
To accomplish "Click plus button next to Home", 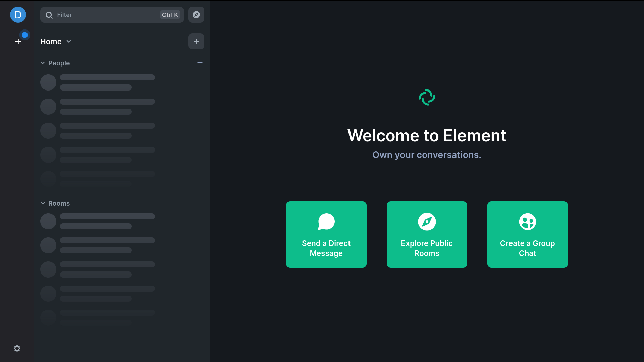I will tap(196, 41).
